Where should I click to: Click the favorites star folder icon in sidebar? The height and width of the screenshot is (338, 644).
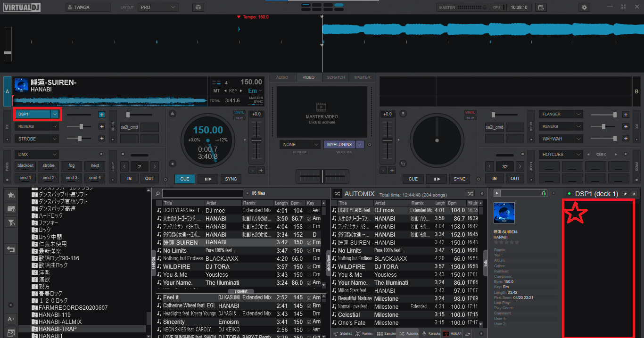pos(11,194)
